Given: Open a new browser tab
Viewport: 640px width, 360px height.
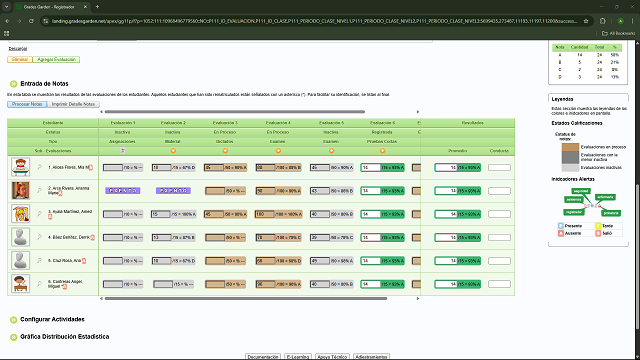Looking at the screenshot, I should click(97, 7).
